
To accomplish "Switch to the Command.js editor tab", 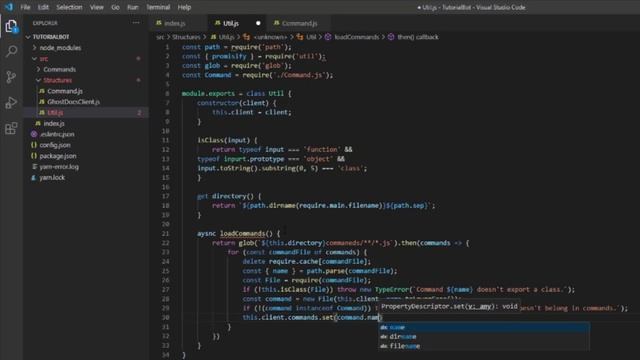I will [x=298, y=23].
